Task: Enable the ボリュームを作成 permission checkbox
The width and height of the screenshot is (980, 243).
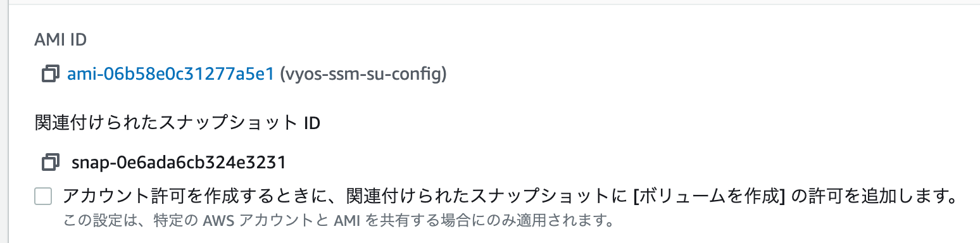Action: pyautogui.click(x=43, y=197)
